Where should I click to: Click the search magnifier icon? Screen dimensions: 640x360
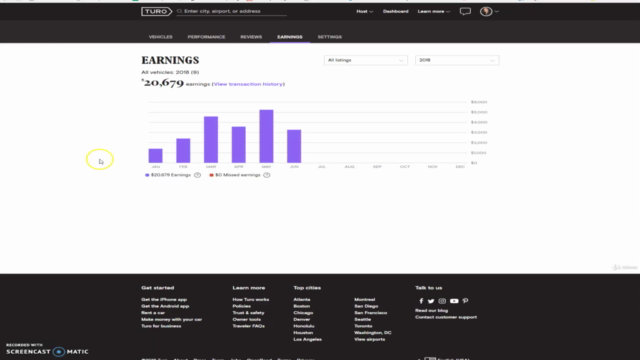pyautogui.click(x=180, y=11)
